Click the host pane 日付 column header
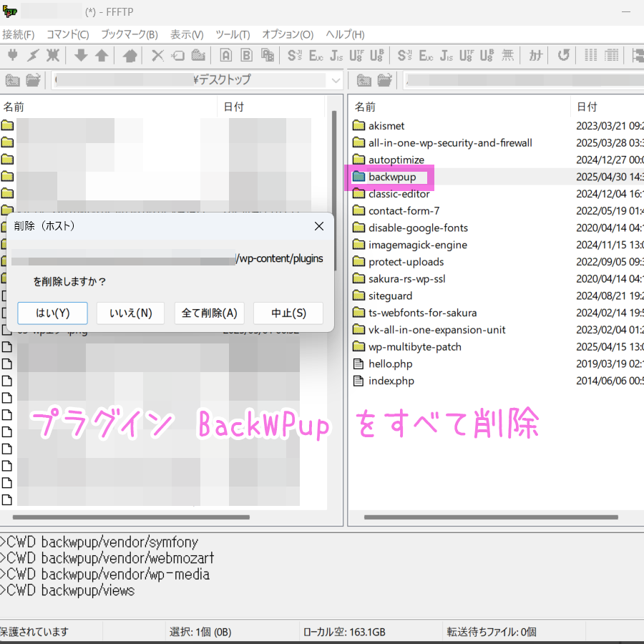Image resolution: width=644 pixels, height=644 pixels. tap(608, 107)
